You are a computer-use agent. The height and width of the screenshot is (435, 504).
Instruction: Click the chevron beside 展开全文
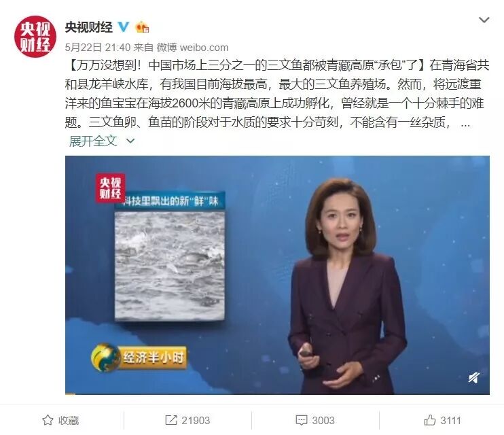pyautogui.click(x=130, y=141)
